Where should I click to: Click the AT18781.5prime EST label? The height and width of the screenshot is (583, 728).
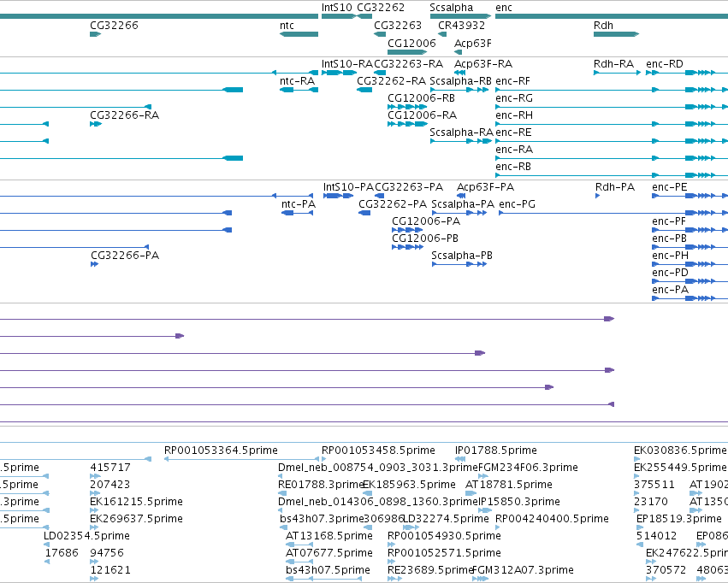pyautogui.click(x=509, y=485)
